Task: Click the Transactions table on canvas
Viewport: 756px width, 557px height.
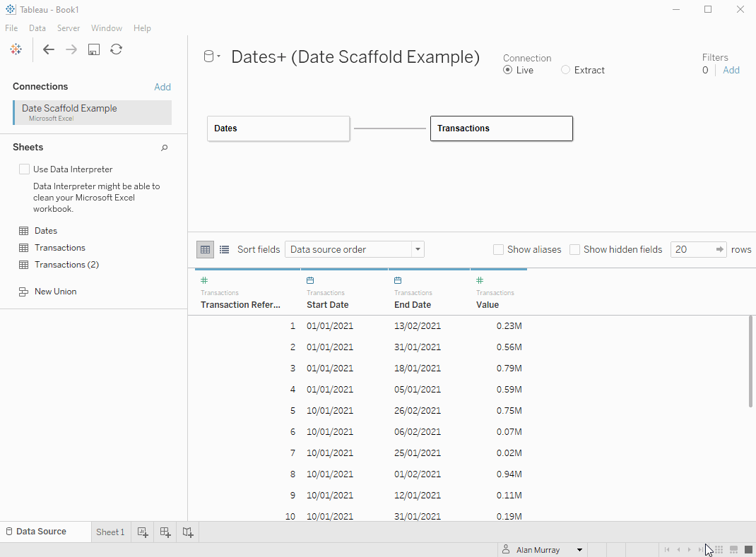Action: 502,128
